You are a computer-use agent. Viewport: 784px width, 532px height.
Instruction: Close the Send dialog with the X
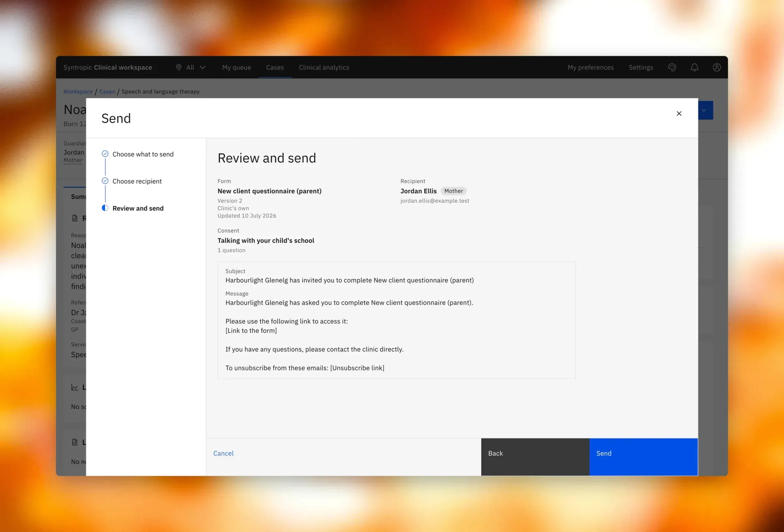click(679, 114)
